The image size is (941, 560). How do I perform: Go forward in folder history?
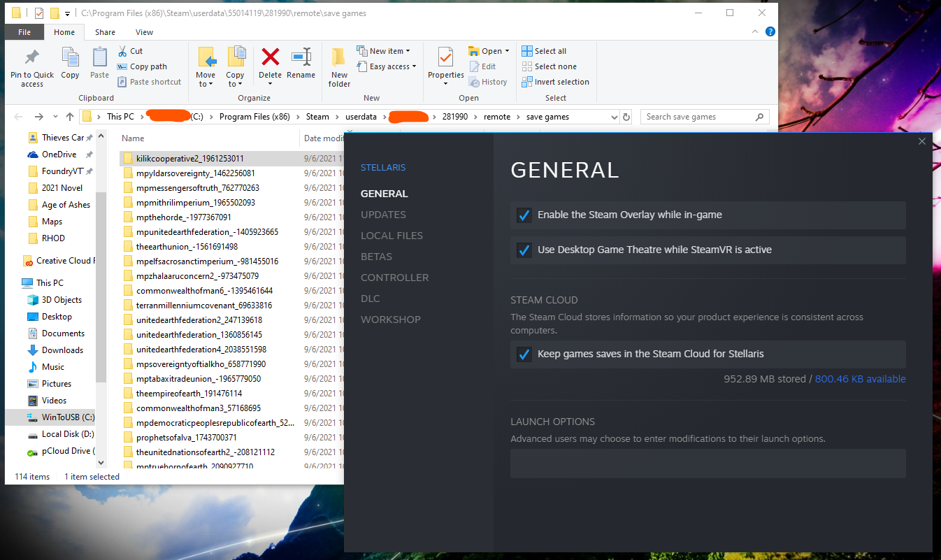(38, 117)
